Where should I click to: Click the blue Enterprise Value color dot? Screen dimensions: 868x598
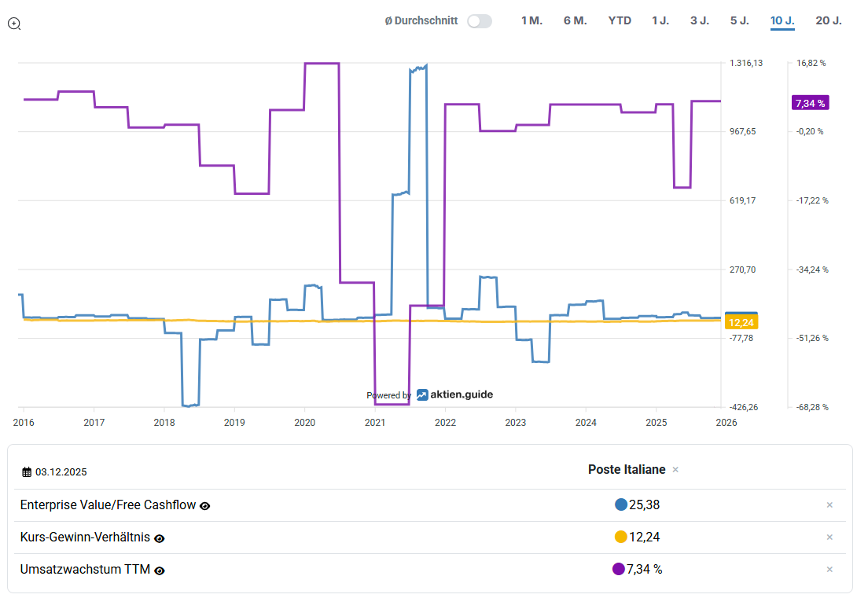pos(621,504)
